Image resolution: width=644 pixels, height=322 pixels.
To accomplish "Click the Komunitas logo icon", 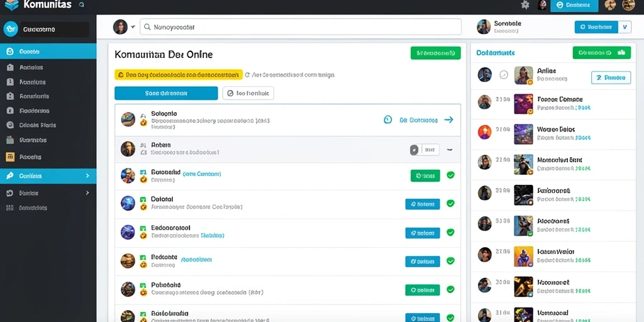I will click(11, 5).
